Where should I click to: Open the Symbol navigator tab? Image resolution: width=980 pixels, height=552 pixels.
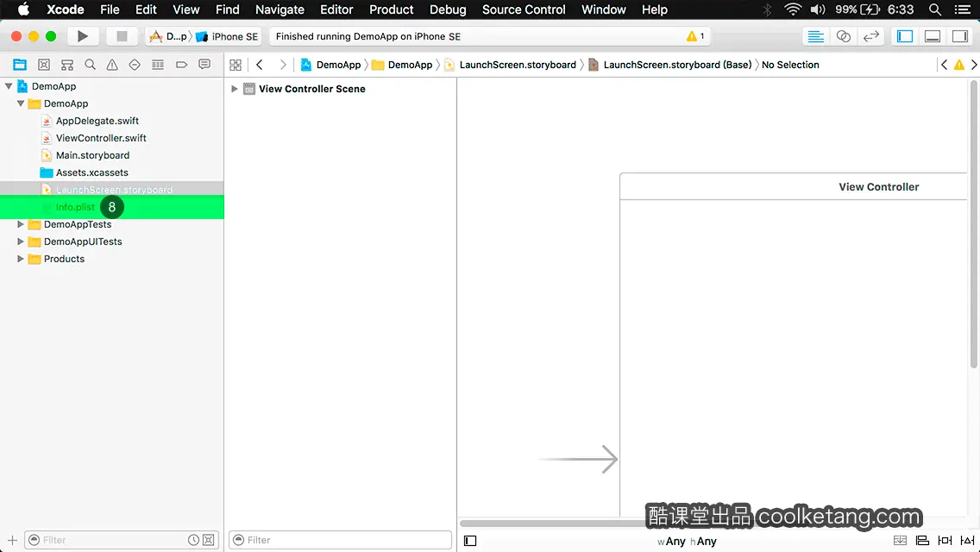67,65
